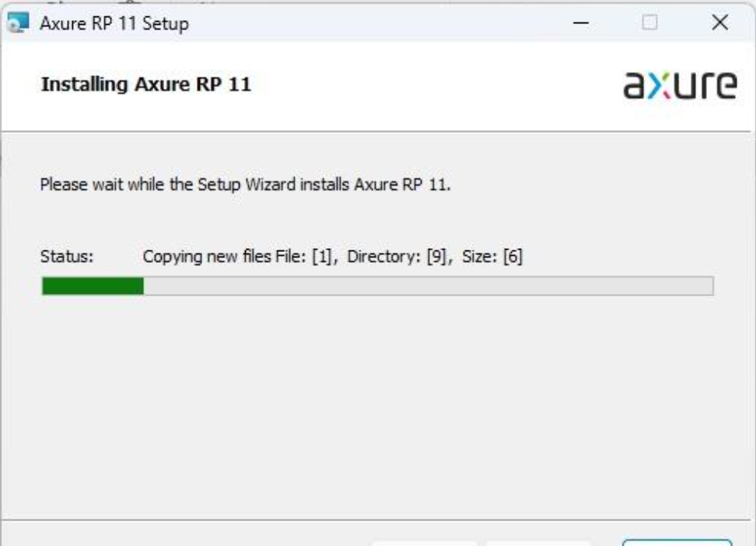
Task: Click the leftmost button at the bottom edge
Action: pos(425,542)
